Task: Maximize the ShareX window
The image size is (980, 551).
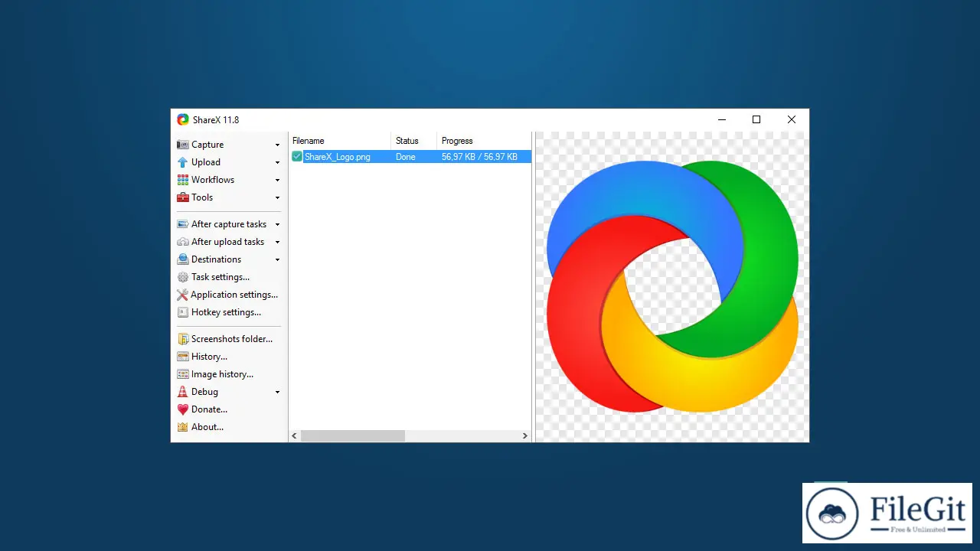Action: point(756,119)
